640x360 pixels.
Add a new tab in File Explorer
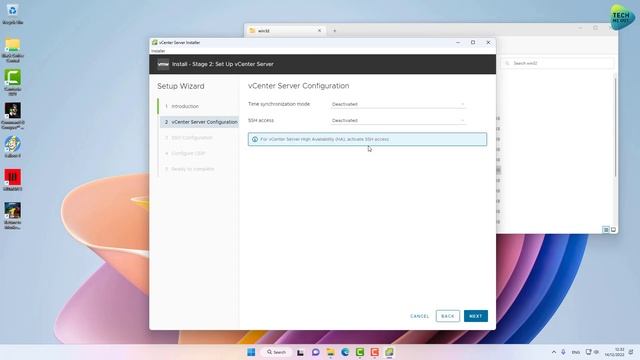coord(334,31)
